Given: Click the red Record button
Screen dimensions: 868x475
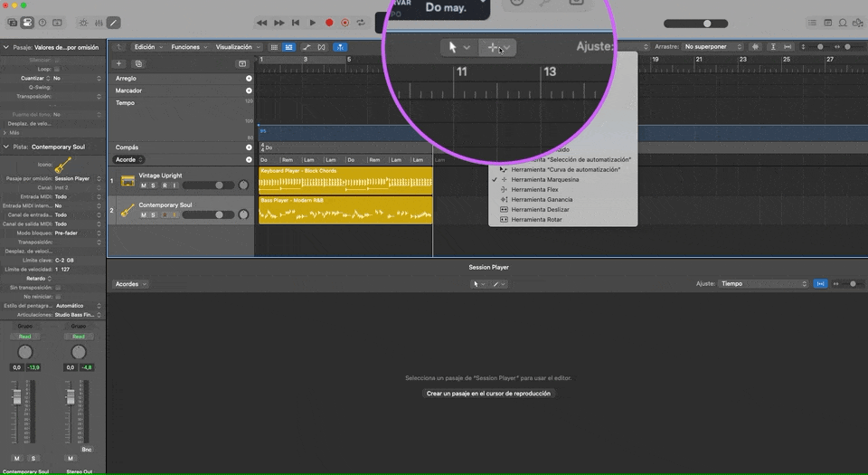Looking at the screenshot, I should (329, 23).
